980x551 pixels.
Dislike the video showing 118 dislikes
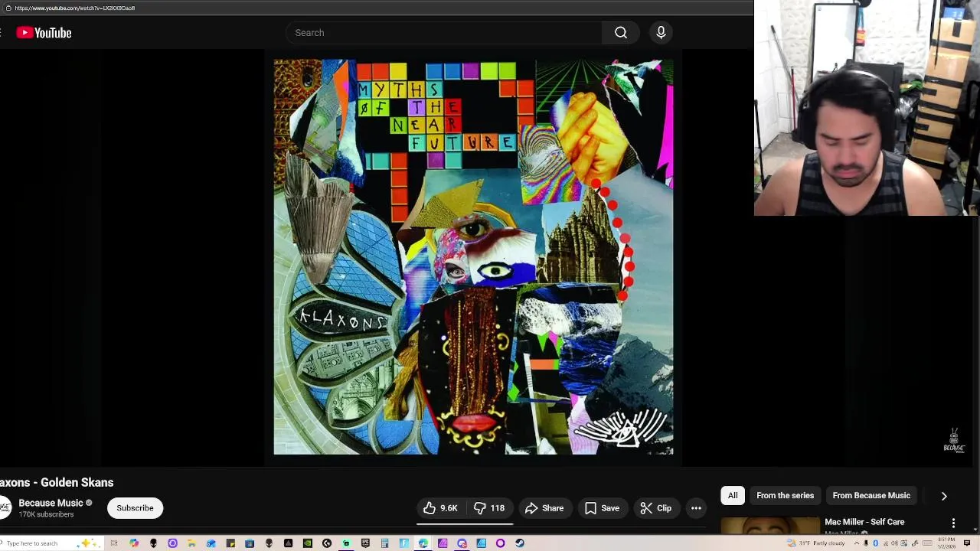489,508
